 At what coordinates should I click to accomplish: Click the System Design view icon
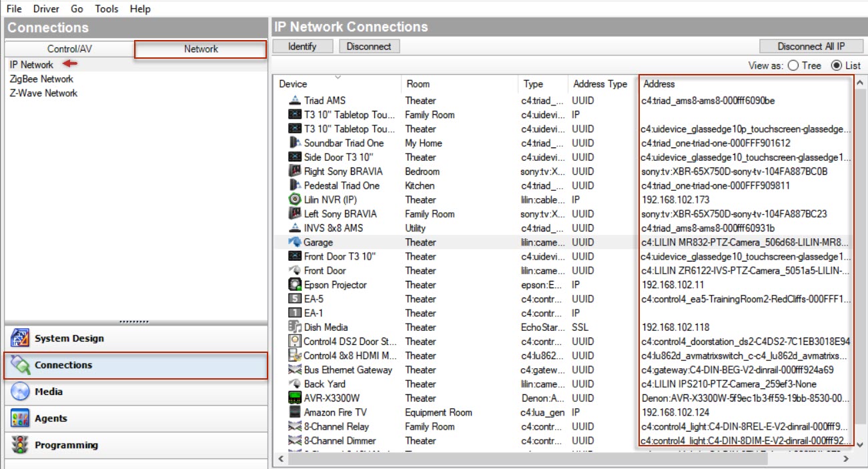coord(20,338)
